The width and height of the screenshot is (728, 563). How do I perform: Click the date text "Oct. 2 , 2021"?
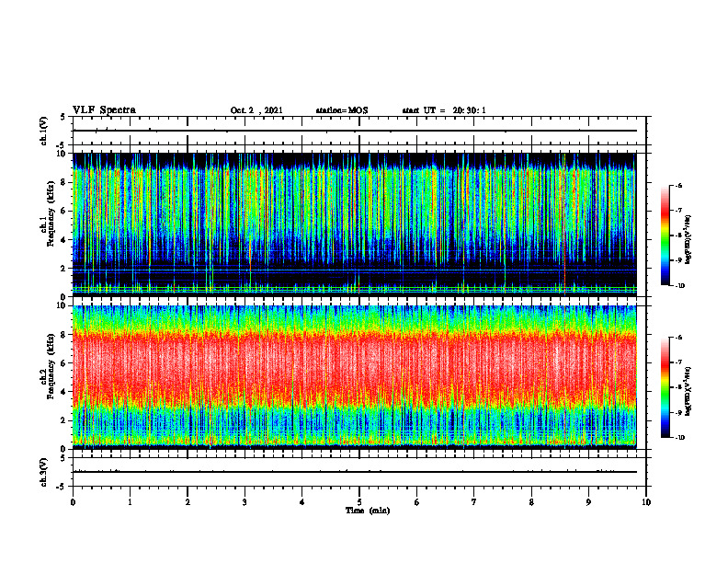(256, 110)
